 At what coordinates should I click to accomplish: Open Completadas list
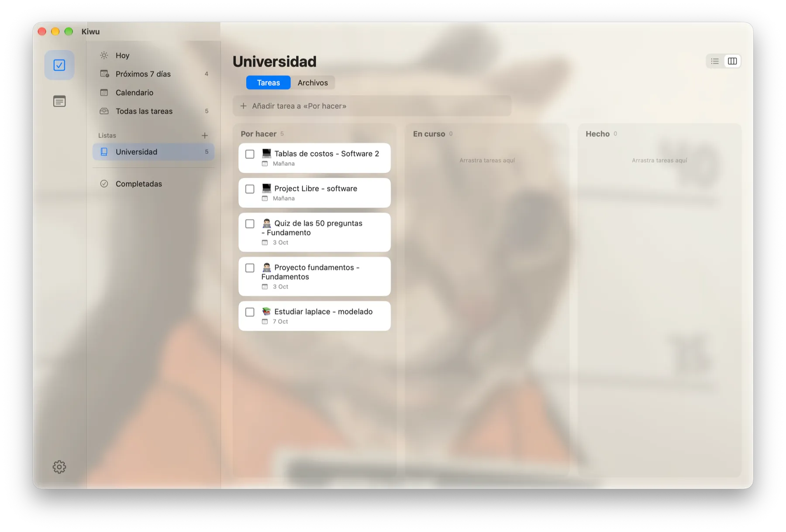(x=153, y=184)
